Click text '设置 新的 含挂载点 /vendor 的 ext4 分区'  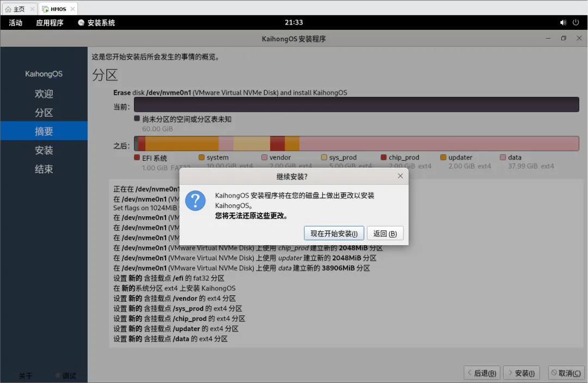pyautogui.click(x=174, y=298)
